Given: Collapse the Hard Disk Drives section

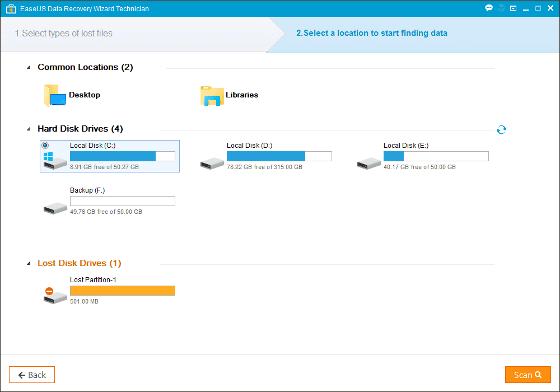Looking at the screenshot, I should pyautogui.click(x=28, y=128).
